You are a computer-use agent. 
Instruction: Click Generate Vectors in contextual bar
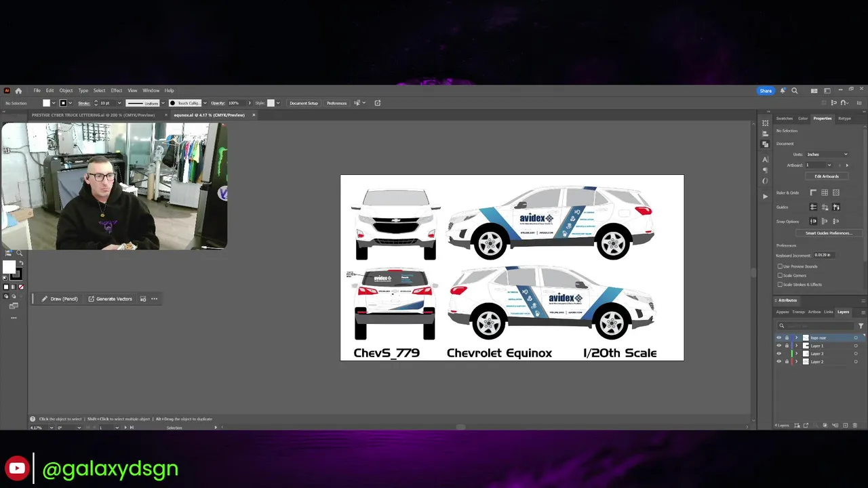(110, 299)
